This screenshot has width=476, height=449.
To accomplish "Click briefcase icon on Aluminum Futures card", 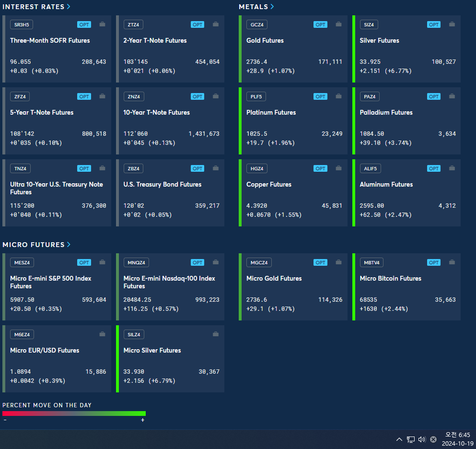I will (x=452, y=168).
